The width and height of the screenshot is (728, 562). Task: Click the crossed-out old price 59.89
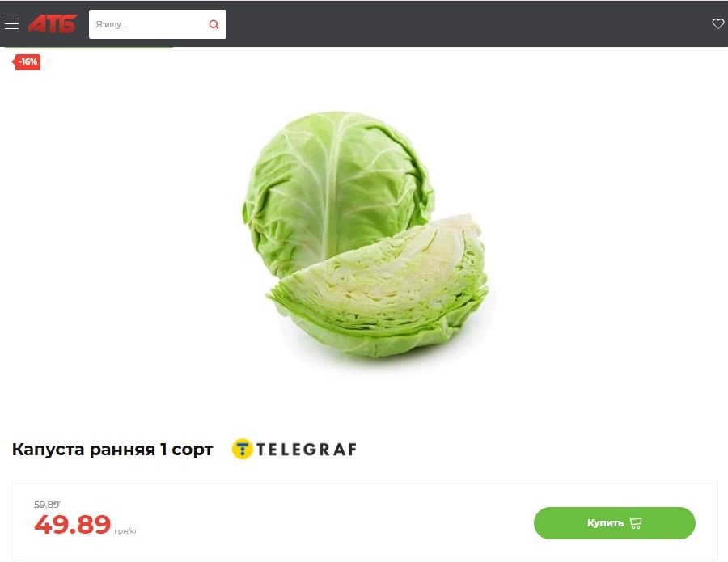[47, 505]
